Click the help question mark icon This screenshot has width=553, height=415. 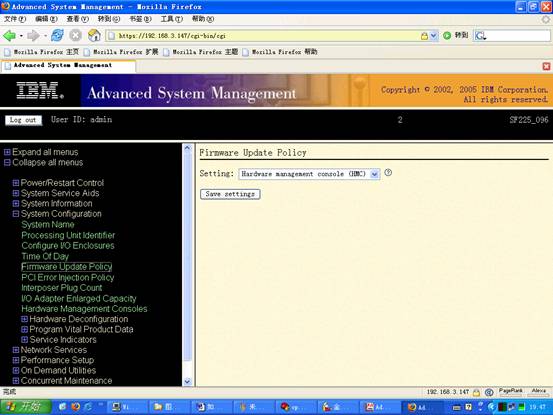(x=388, y=173)
